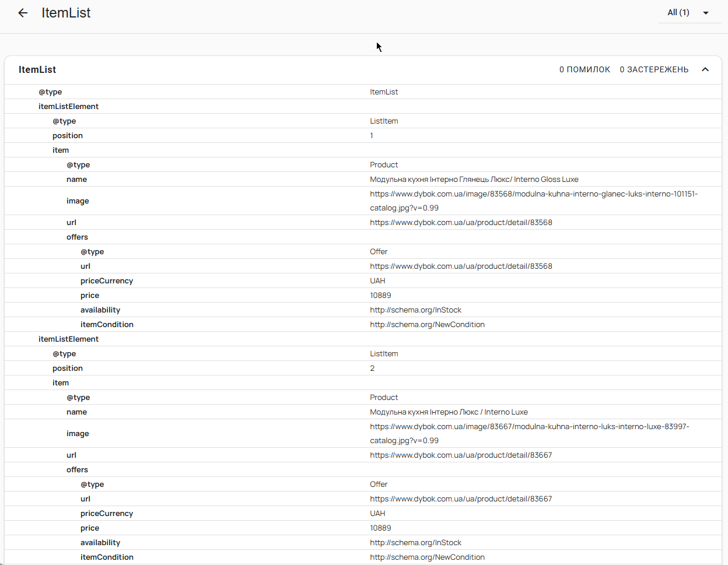Click the first NewCondition schema link
This screenshot has height=565, width=728.
427,324
